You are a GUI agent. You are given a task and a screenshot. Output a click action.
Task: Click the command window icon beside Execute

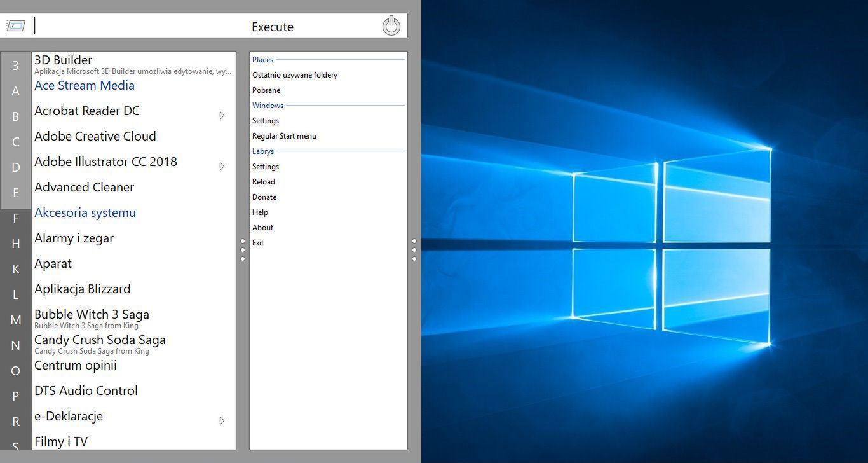tap(16, 26)
